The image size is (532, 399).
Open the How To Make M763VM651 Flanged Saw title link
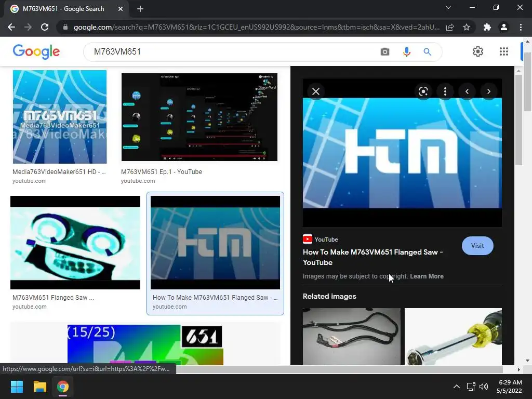point(373,257)
